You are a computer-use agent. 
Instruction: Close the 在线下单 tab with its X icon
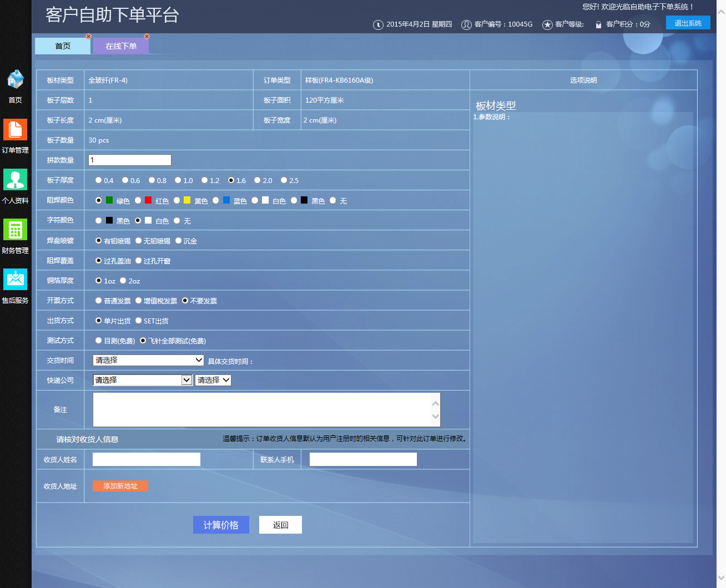(147, 37)
